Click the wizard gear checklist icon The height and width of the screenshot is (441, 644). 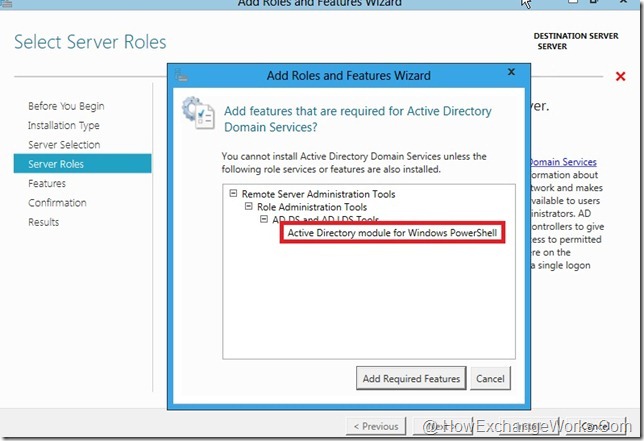coord(198,113)
